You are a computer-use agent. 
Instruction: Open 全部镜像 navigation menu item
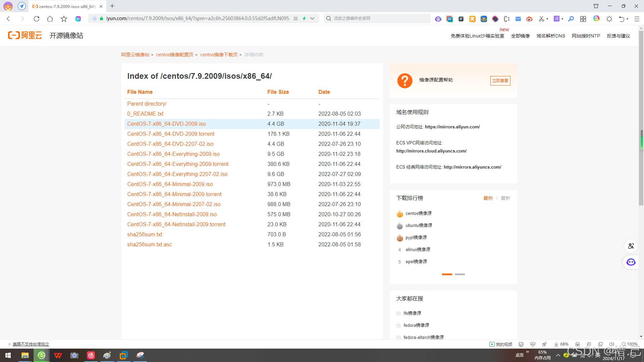point(520,36)
